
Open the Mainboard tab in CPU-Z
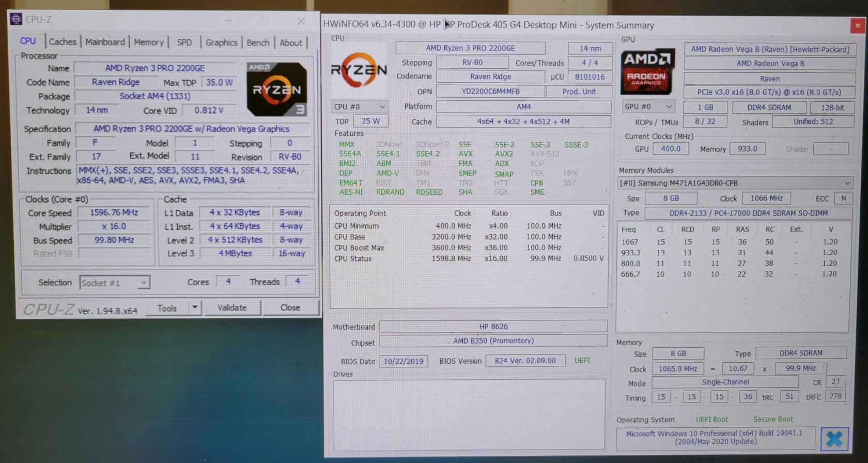point(105,42)
